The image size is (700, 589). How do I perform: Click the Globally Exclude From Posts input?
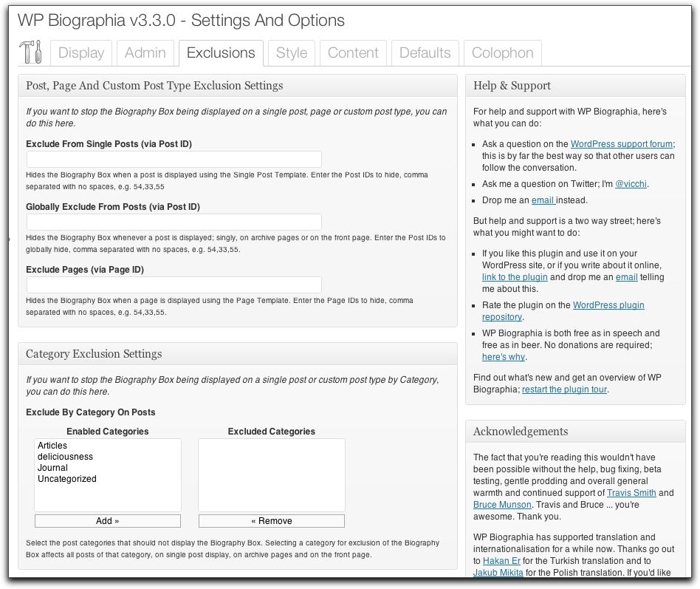(x=174, y=222)
